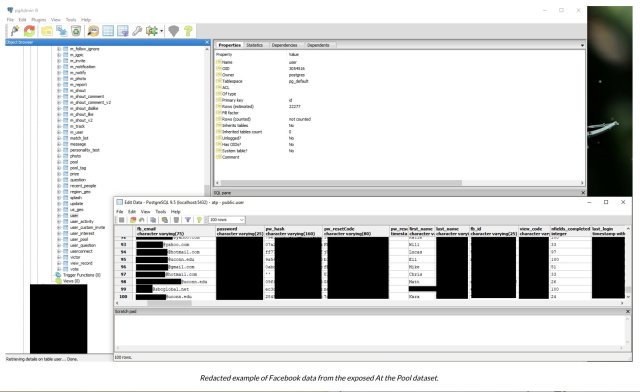Click the nfields_completed column header

(570, 231)
